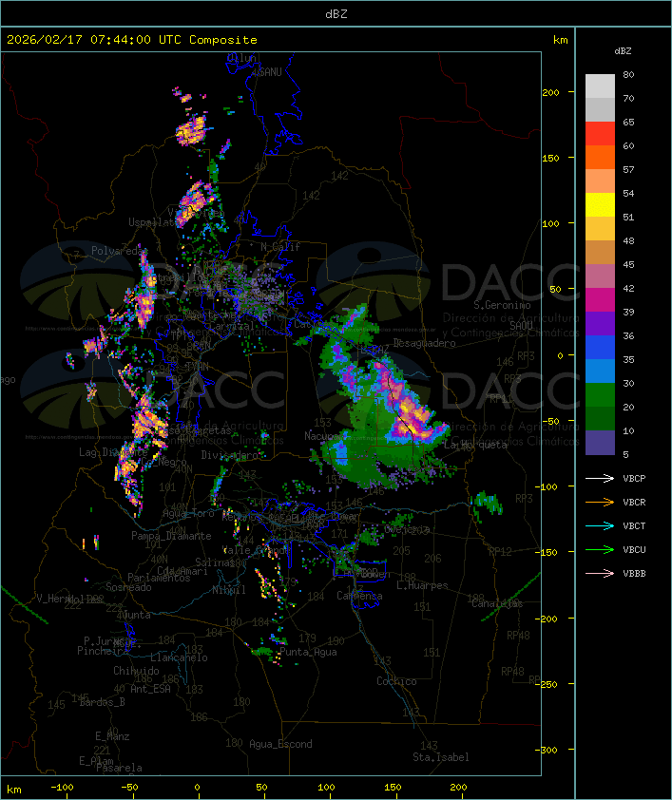
Task: Click the green VBCU arrow icon
Action: (600, 549)
